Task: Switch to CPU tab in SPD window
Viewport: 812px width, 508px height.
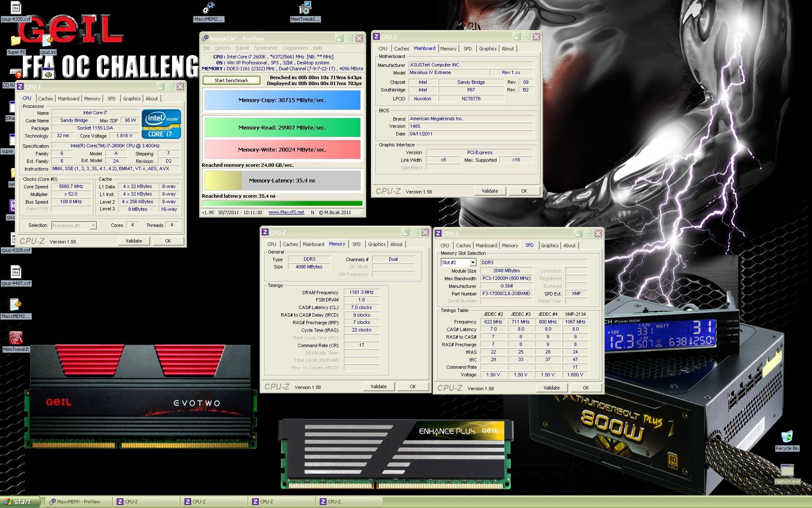Action: point(444,246)
